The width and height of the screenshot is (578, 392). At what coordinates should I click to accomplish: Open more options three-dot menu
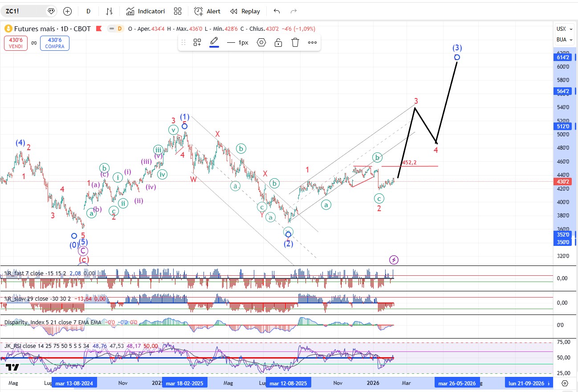click(x=312, y=42)
